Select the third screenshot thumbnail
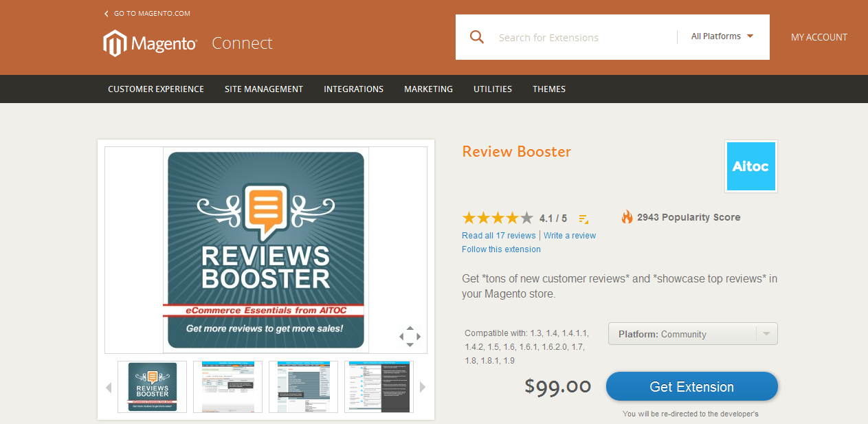Screen dimensions: 868x424 [x=303, y=387]
